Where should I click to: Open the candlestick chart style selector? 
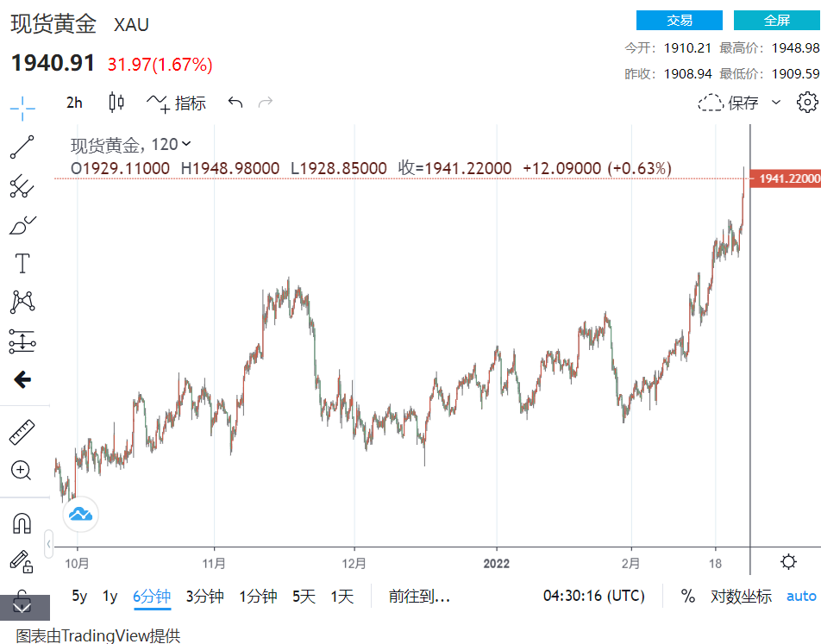(116, 103)
